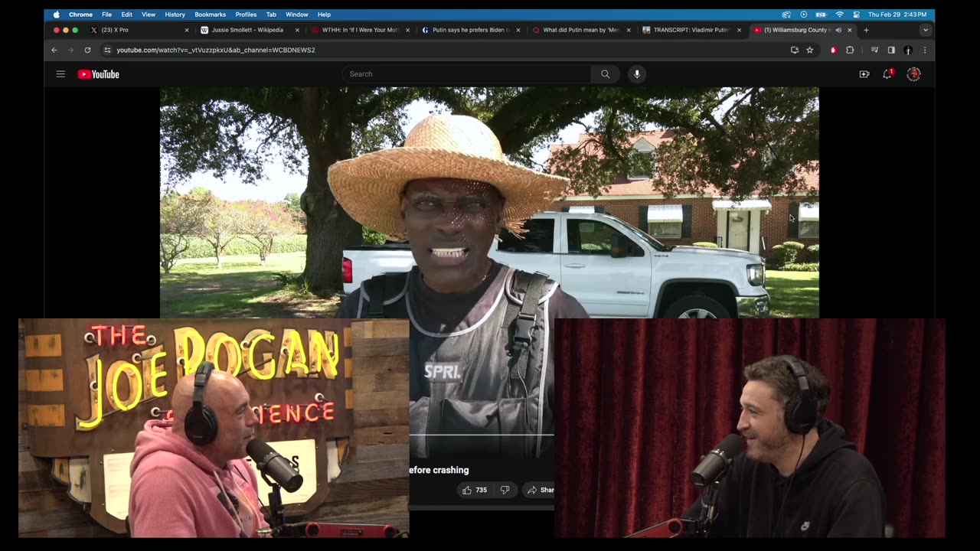
Task: Open the Apple menu
Action: pyautogui.click(x=56, y=15)
